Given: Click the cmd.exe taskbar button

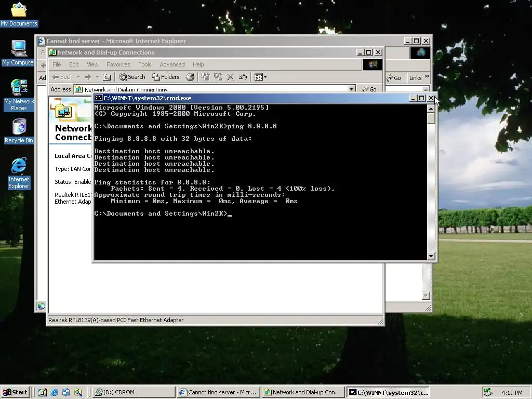Looking at the screenshot, I should [388, 392].
